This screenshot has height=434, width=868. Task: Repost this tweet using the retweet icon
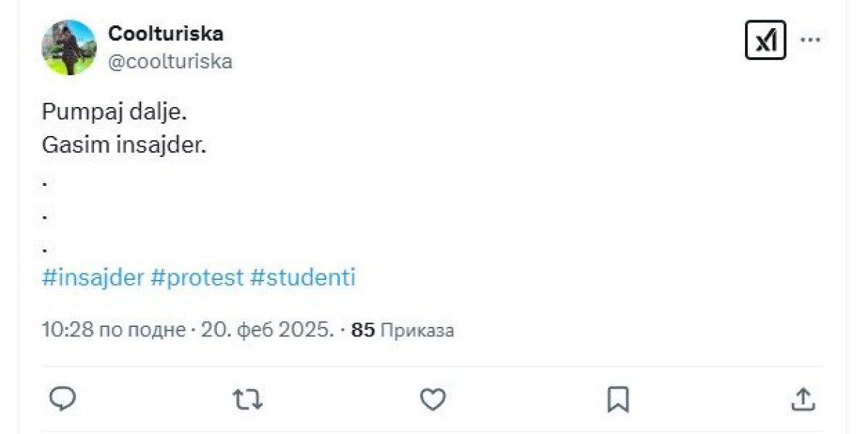248,399
